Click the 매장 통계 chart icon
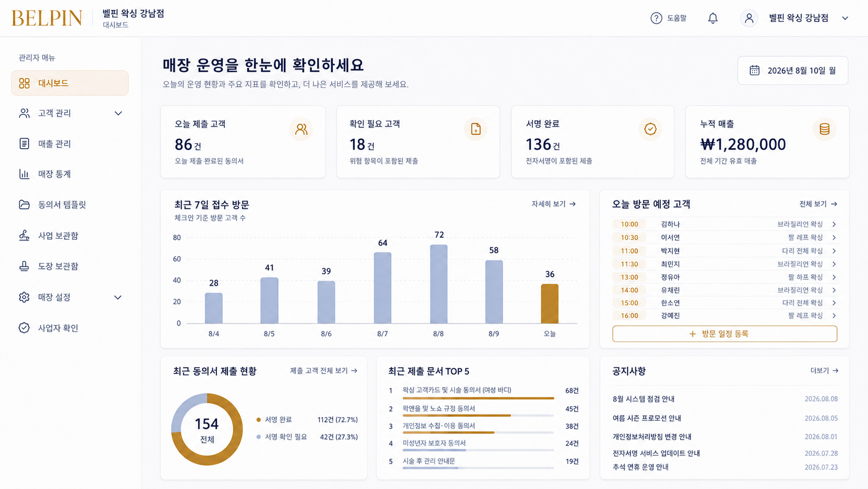This screenshot has width=868, height=489. (x=24, y=174)
